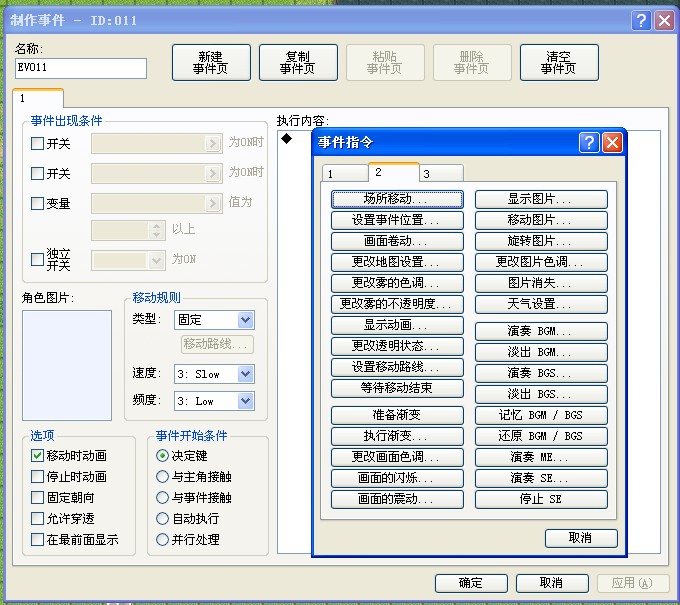The height and width of the screenshot is (605, 680).
Task: Select the 与主角接触 radio button
Action: point(162,477)
